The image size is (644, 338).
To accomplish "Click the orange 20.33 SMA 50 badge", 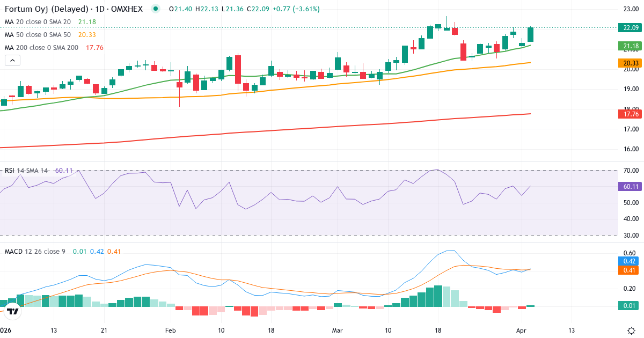I will (x=630, y=63).
